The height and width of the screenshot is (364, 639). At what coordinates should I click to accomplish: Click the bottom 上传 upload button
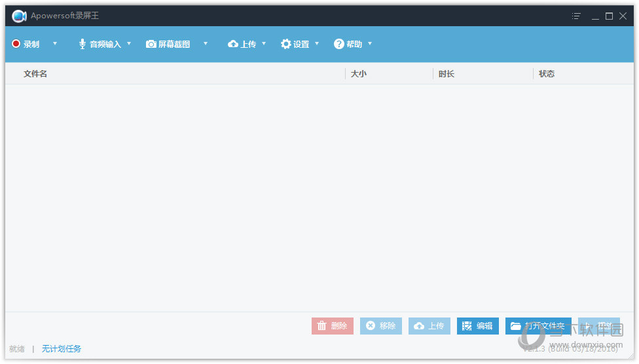[429, 325]
